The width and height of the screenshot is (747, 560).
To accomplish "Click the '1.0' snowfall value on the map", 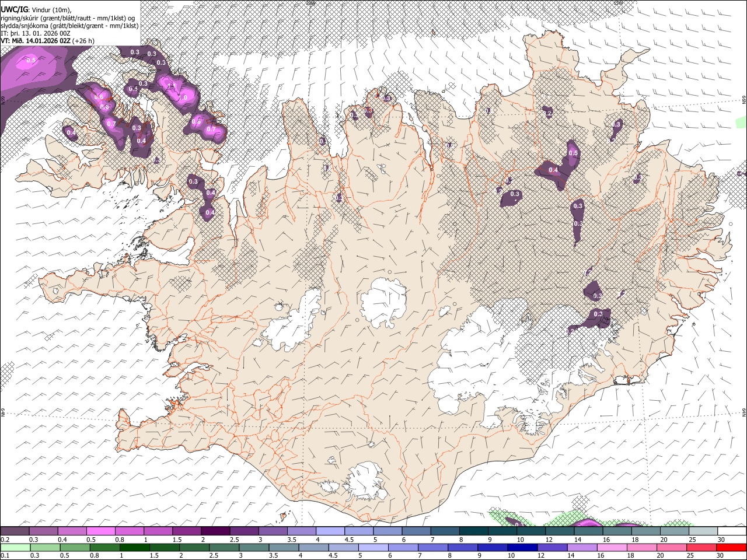I will [x=183, y=98].
